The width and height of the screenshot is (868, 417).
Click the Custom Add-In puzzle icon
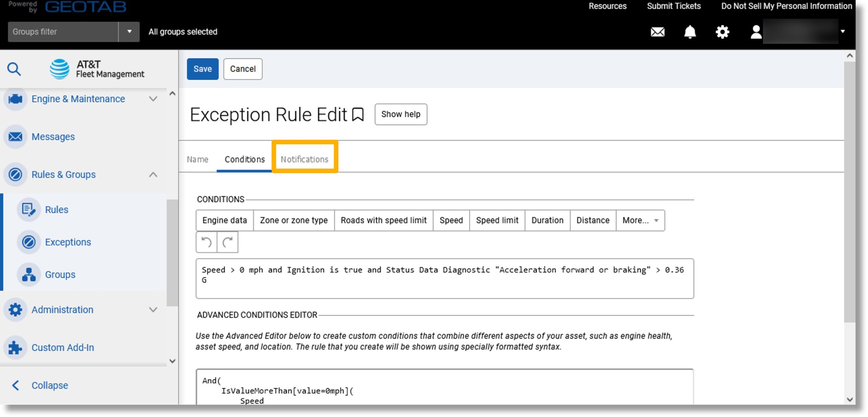(15, 347)
